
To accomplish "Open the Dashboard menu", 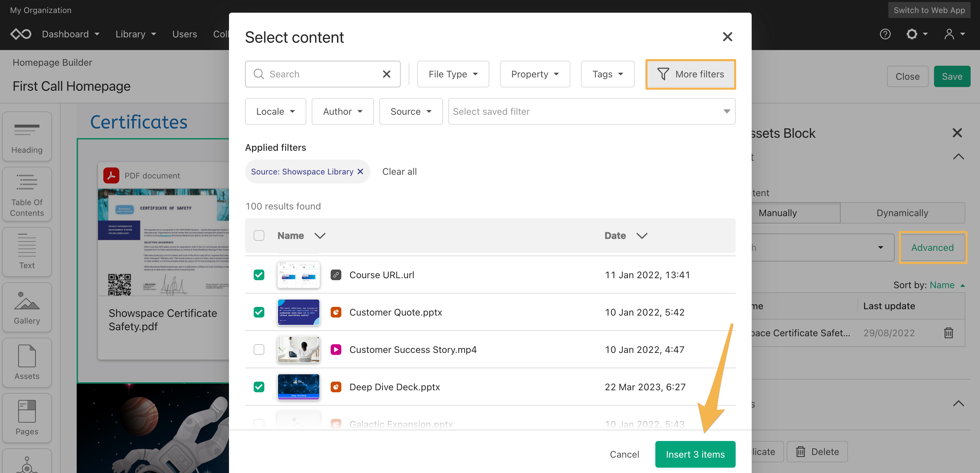I will (70, 34).
